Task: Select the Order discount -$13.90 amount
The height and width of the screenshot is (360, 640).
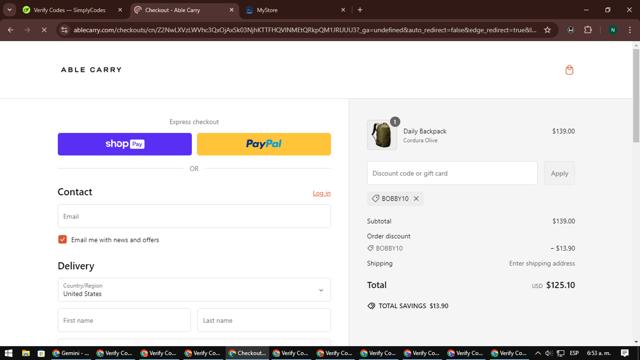Action: coord(562,249)
